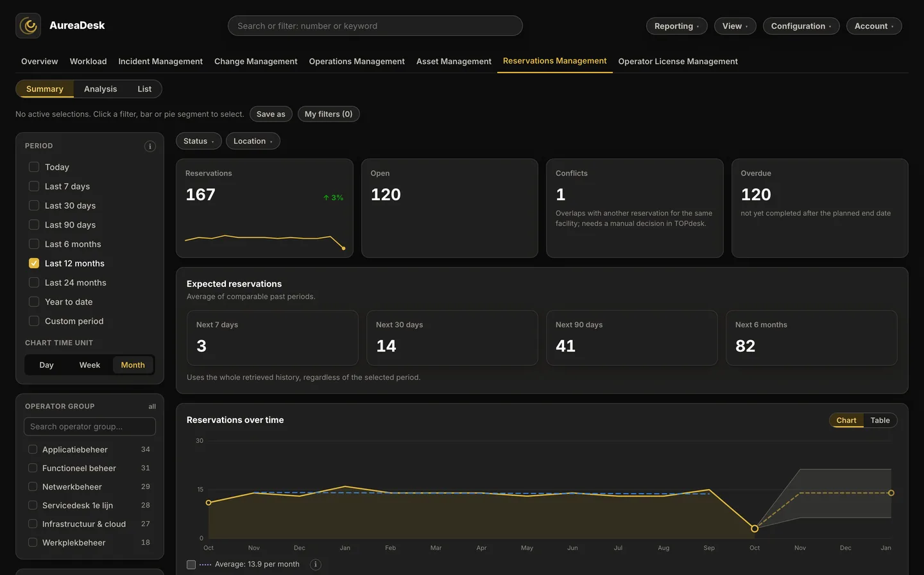Expand the View dropdown menu
924x575 pixels.
pyautogui.click(x=735, y=26)
